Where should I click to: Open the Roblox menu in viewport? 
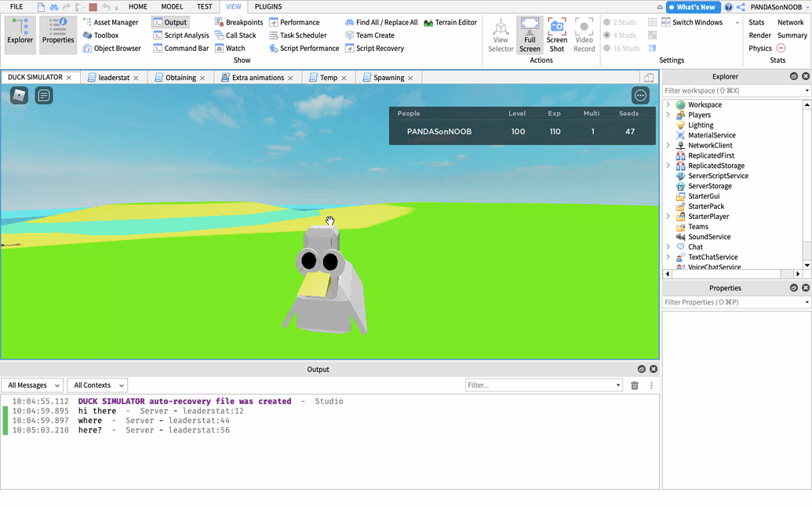click(19, 95)
